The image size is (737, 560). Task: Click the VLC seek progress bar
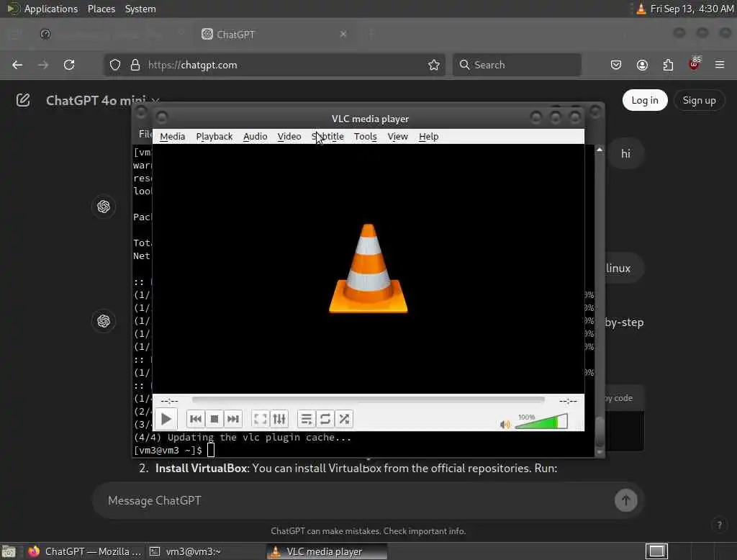tap(368, 400)
